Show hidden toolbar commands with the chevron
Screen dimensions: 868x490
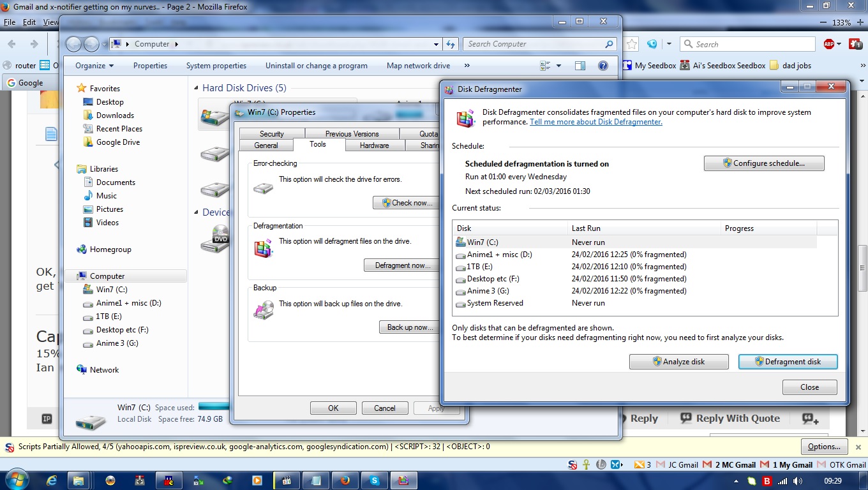coord(467,66)
